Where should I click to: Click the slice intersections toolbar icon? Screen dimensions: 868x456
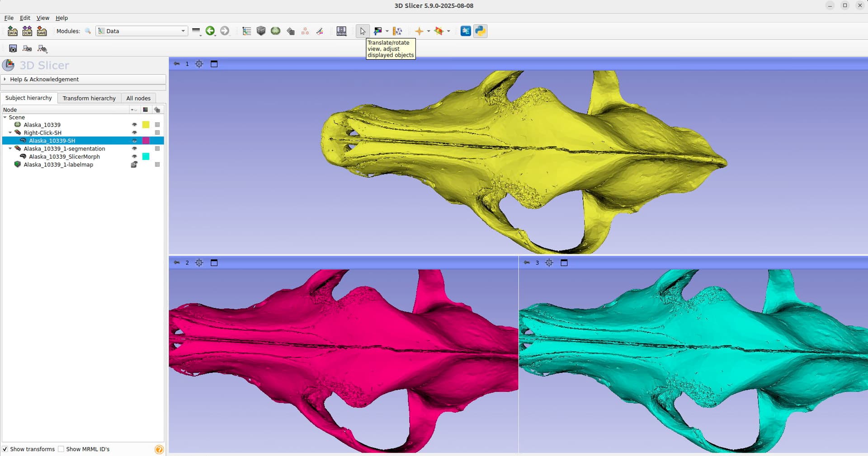point(439,31)
